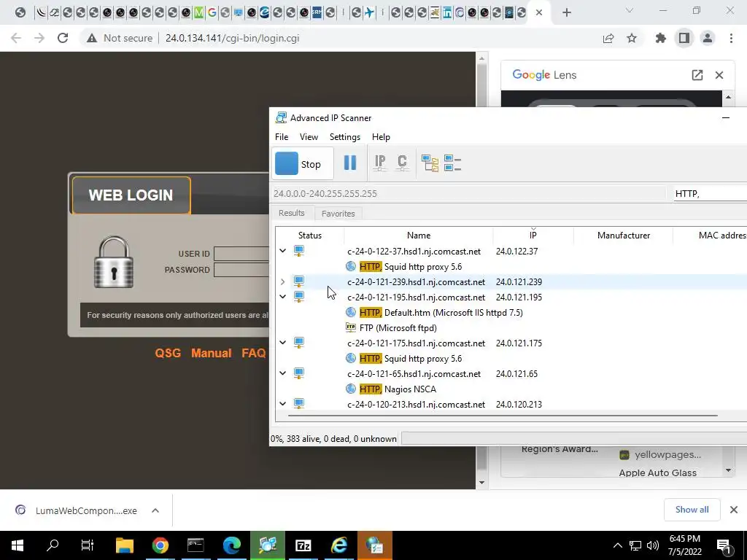Collapse the 24.0.121.195 host row

pos(282,297)
